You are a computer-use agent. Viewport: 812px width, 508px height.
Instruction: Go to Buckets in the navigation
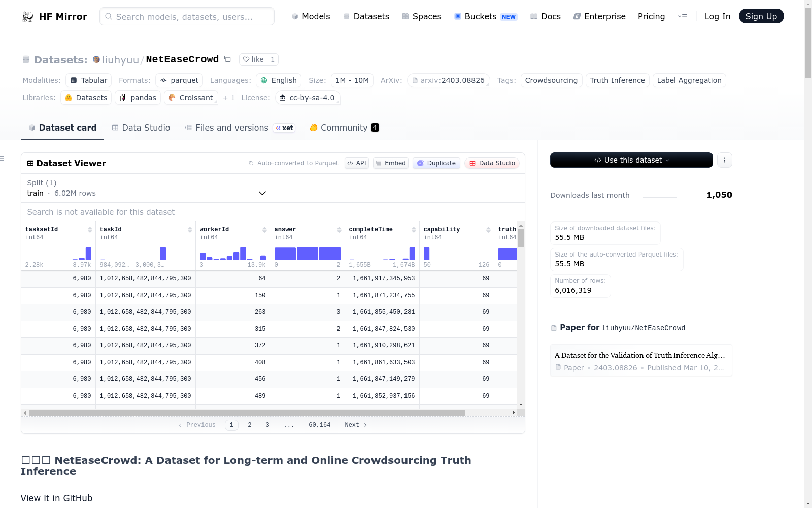pyautogui.click(x=485, y=16)
